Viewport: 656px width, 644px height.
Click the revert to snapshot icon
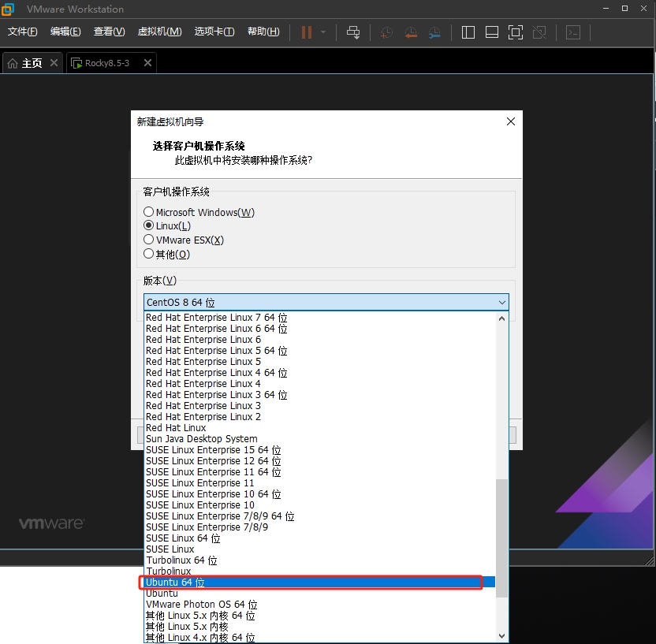click(x=411, y=32)
